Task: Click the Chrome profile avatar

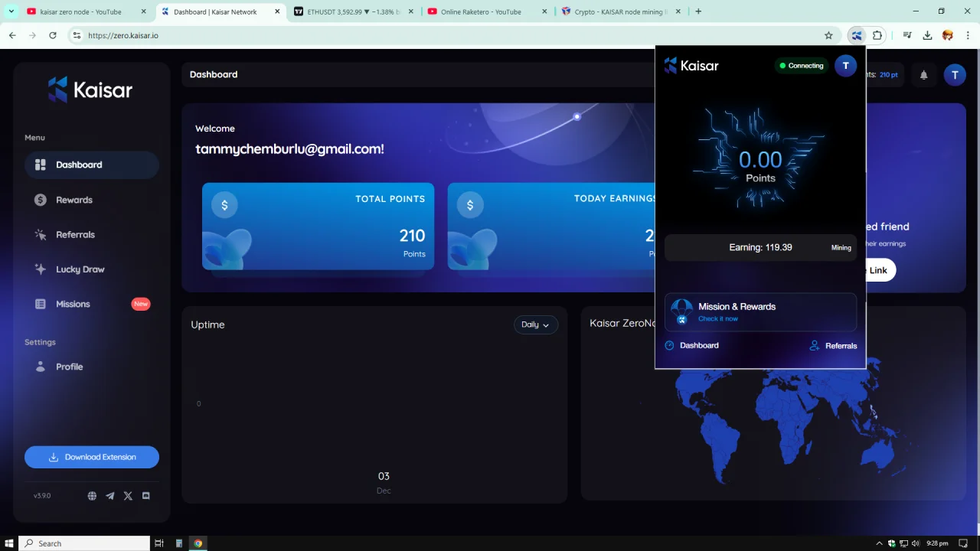Action: click(948, 35)
